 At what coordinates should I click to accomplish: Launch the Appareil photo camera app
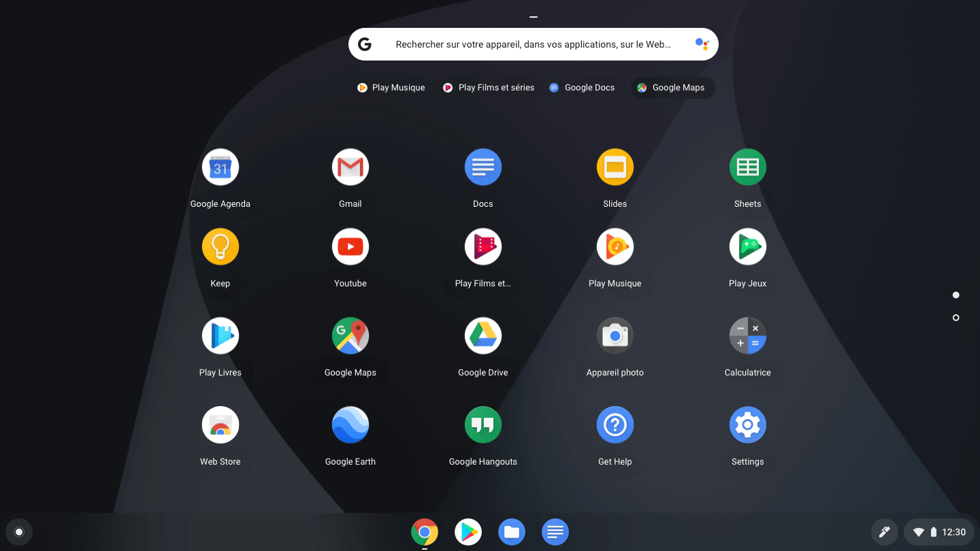pyautogui.click(x=615, y=336)
